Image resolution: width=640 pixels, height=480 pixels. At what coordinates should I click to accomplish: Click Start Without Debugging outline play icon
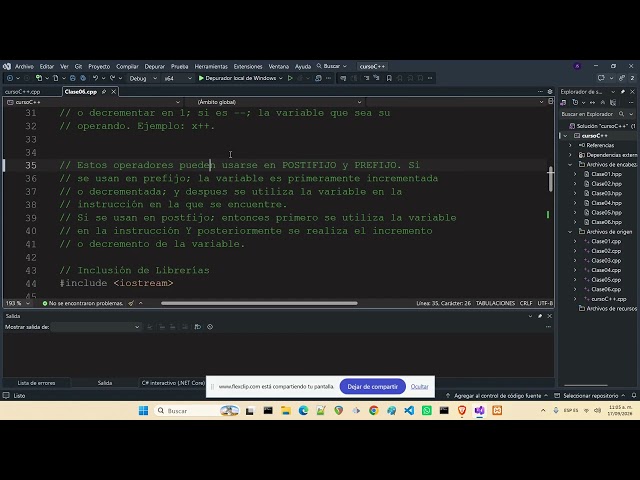[290, 78]
